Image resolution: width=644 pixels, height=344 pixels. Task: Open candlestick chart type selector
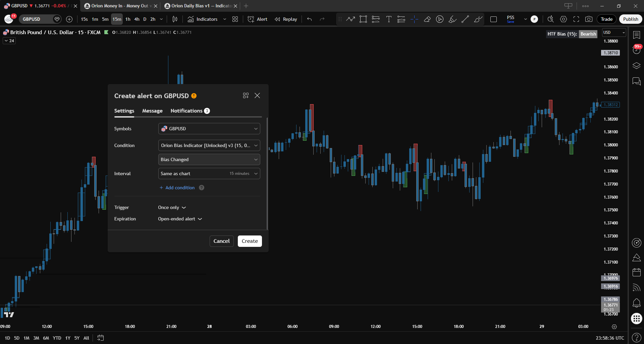coord(175,19)
